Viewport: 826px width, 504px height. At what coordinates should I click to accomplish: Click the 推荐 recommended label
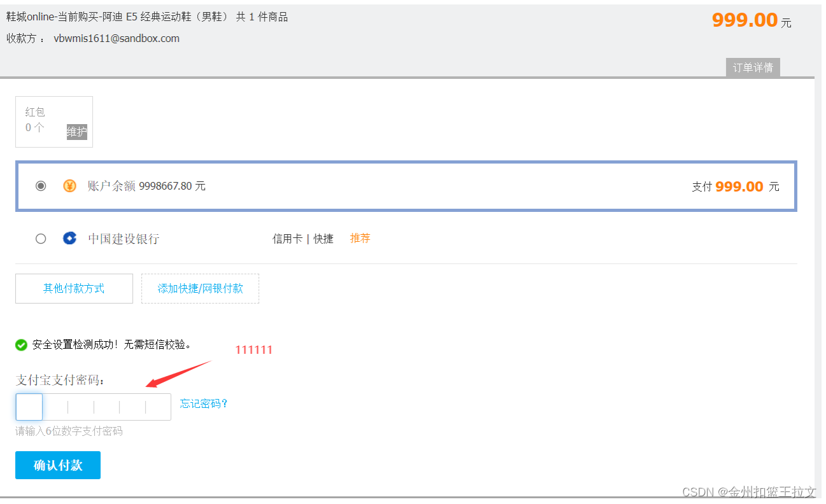pos(360,238)
